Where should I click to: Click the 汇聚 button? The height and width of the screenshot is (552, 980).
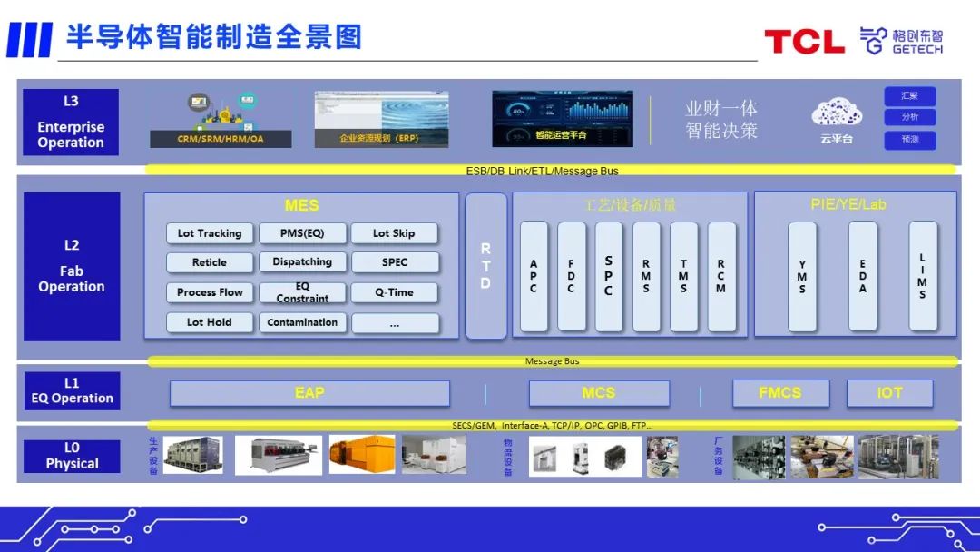pos(909,95)
